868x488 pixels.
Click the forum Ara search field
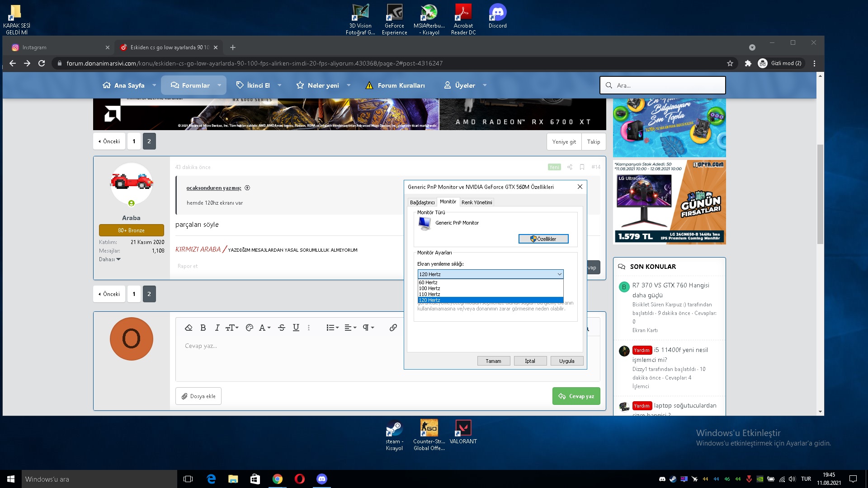point(663,85)
